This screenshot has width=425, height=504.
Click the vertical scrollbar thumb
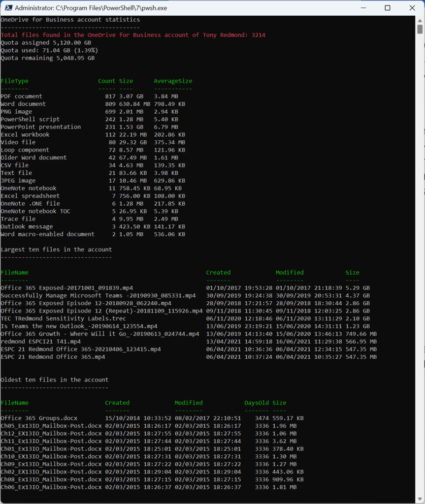420,29
